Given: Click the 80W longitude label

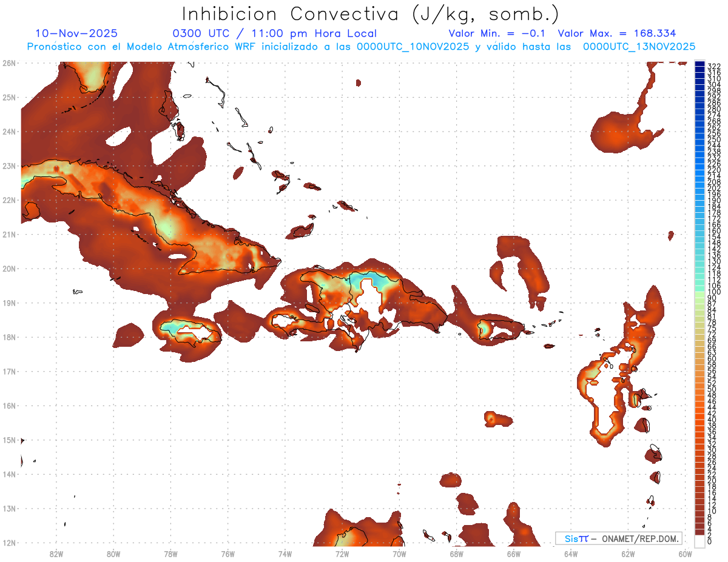Looking at the screenshot, I should pyautogui.click(x=113, y=554).
